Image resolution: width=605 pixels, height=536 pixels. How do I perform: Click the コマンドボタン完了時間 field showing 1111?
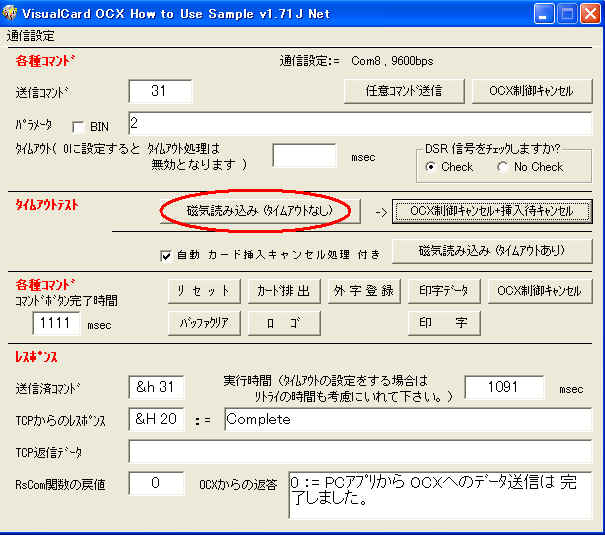pos(56,323)
